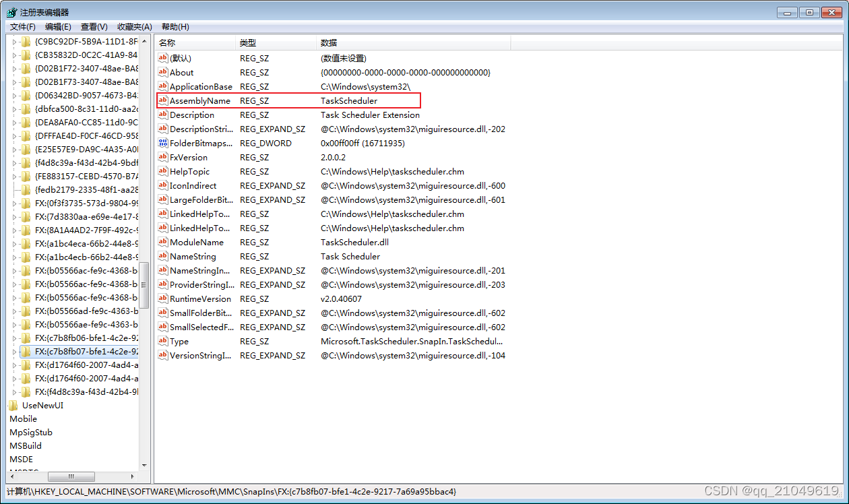
Task: Select the ApplicationBase value icon
Action: 162,86
